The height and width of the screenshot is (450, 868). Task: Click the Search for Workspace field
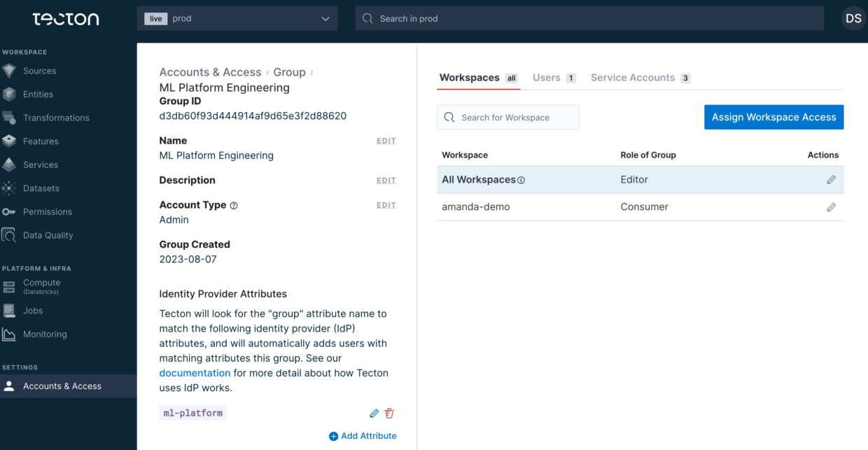pos(508,118)
